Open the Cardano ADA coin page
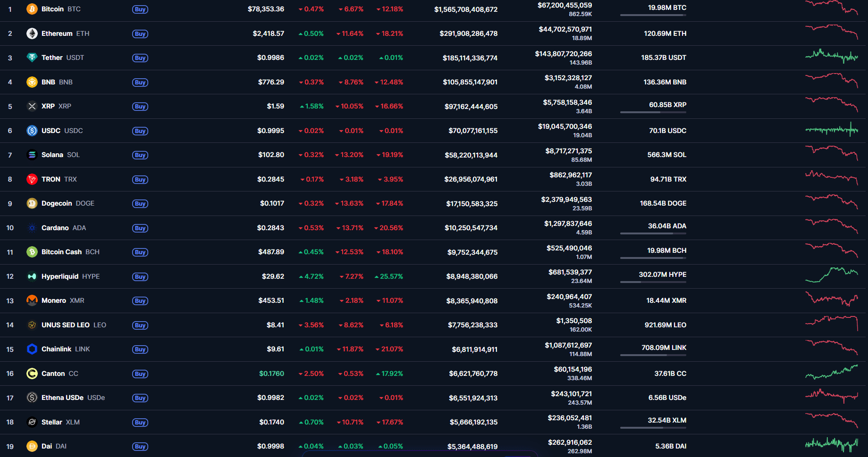Image resolution: width=868 pixels, height=457 pixels. (x=55, y=228)
